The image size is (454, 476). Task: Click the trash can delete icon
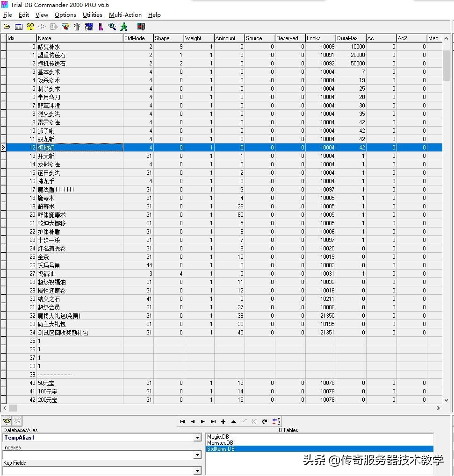point(77,27)
